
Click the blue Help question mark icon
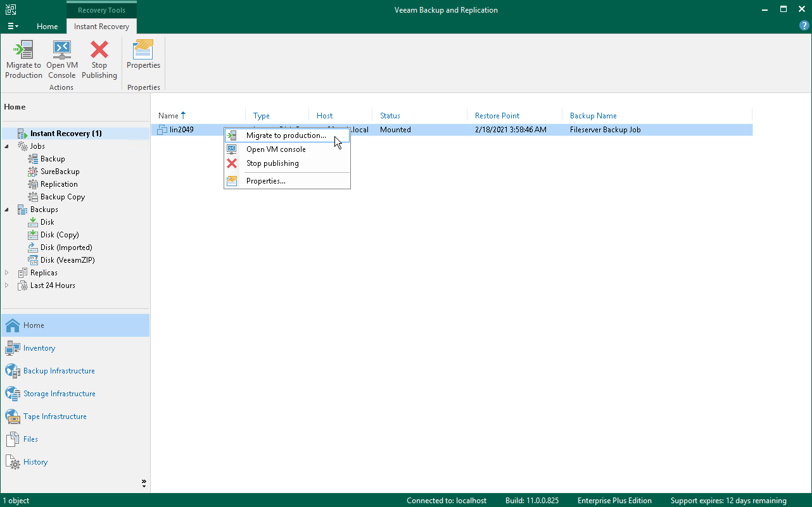pos(804,25)
